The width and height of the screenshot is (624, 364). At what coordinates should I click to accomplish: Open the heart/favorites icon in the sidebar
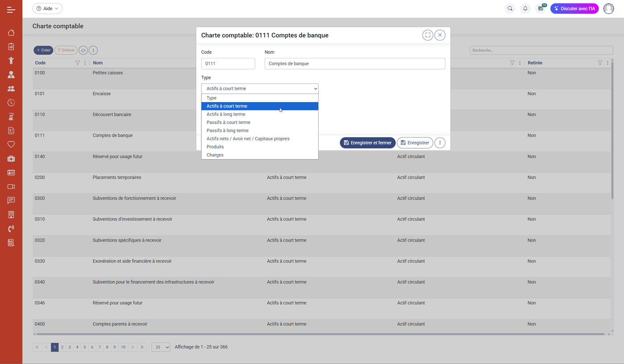click(11, 144)
